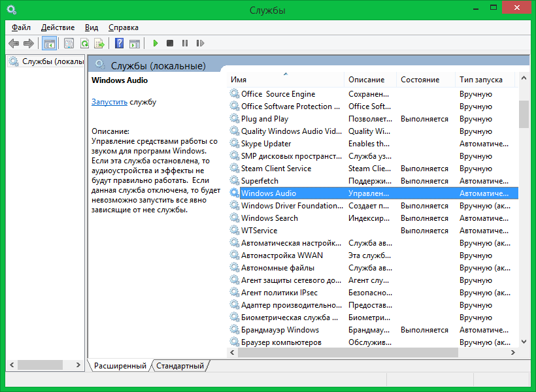Select Службы (локальные) in the console tree
The width and height of the screenshot is (536, 392).
52,61
